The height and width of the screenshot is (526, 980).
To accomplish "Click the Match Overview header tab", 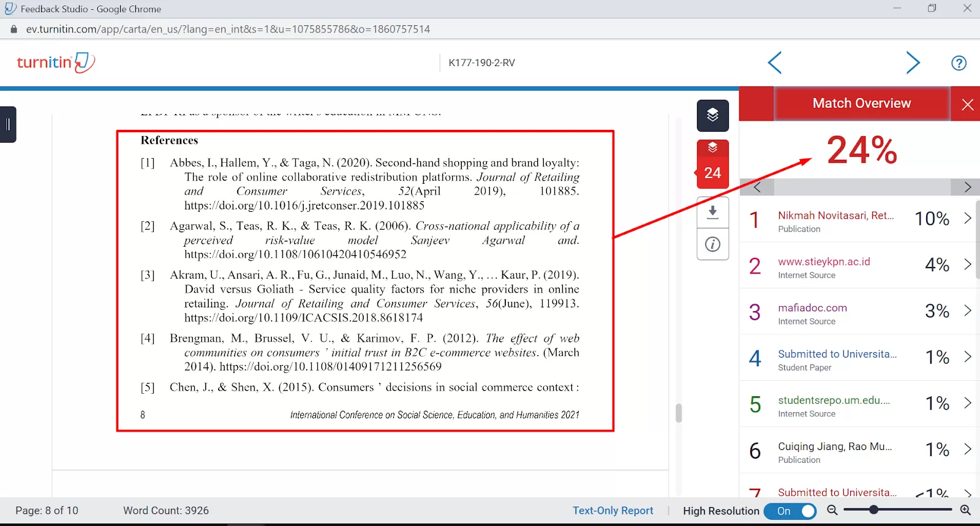I will click(x=861, y=103).
